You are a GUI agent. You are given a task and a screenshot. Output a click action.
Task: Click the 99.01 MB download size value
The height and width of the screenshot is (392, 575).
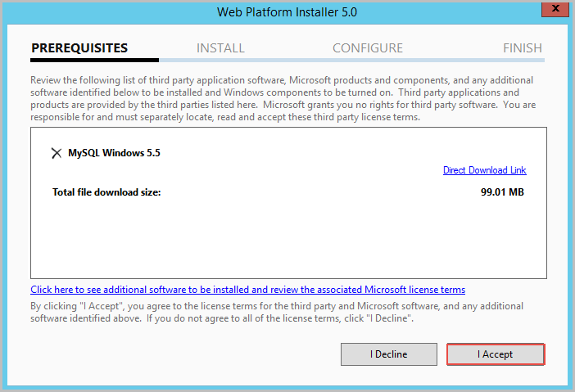(502, 192)
